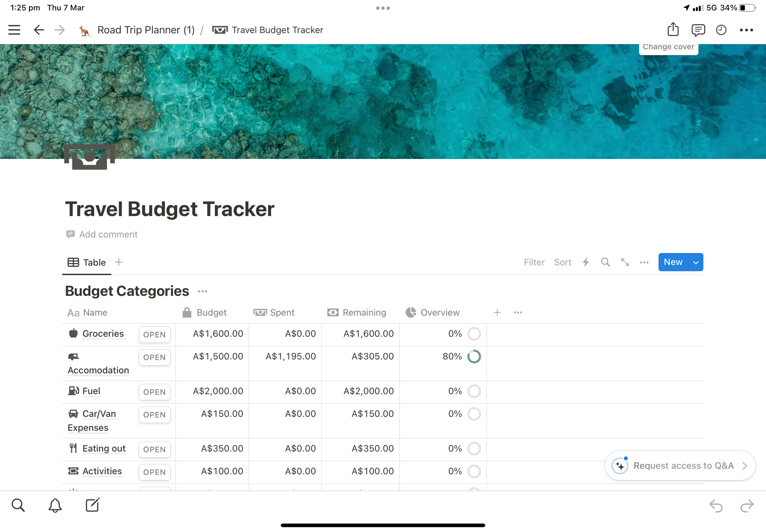Open the notifications bell icon
Screen dimensions: 766x532
coord(55,505)
